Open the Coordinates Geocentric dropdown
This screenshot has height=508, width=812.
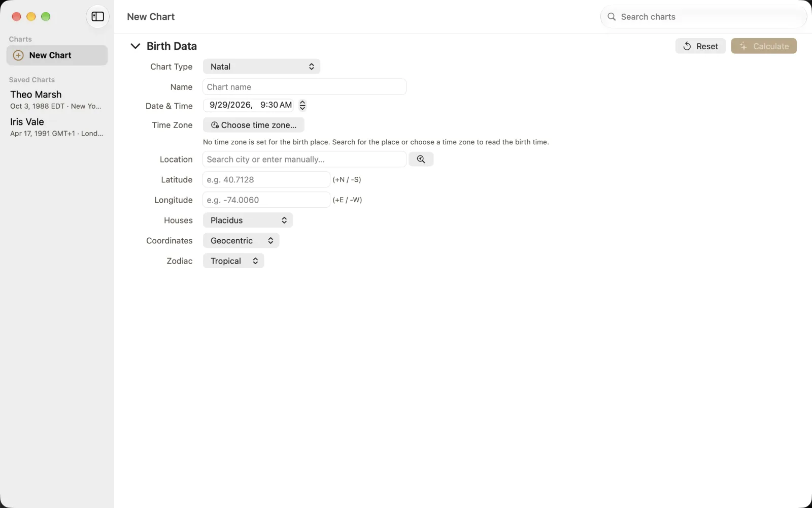coord(241,240)
